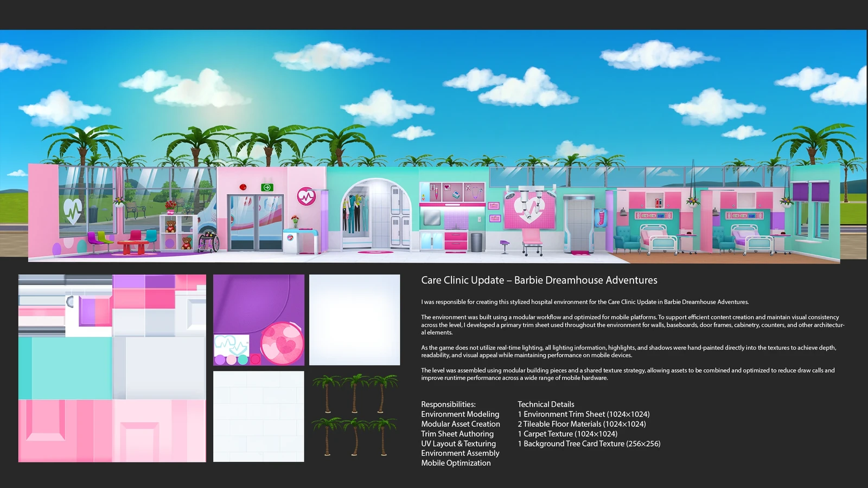The height and width of the screenshot is (488, 868).
Task: Click the white heart pulse logo on the glass window
Action: (x=73, y=211)
